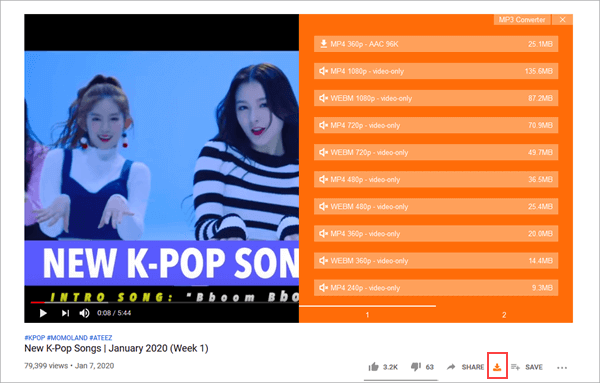Open the #ATEEZ hashtag link

[101, 338]
